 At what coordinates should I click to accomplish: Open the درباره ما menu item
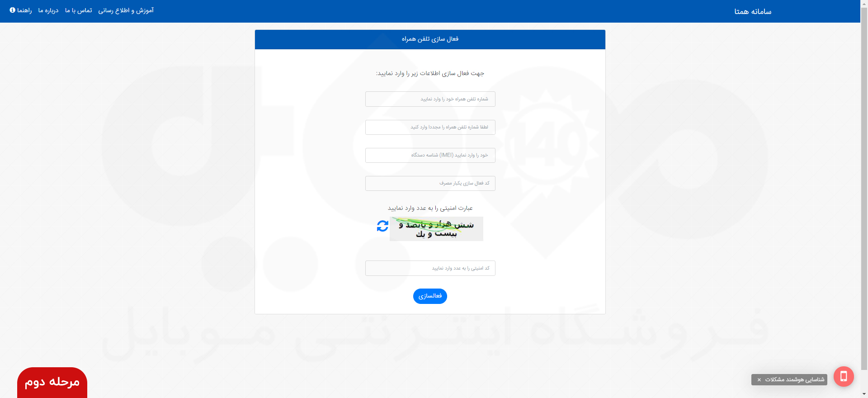(48, 10)
